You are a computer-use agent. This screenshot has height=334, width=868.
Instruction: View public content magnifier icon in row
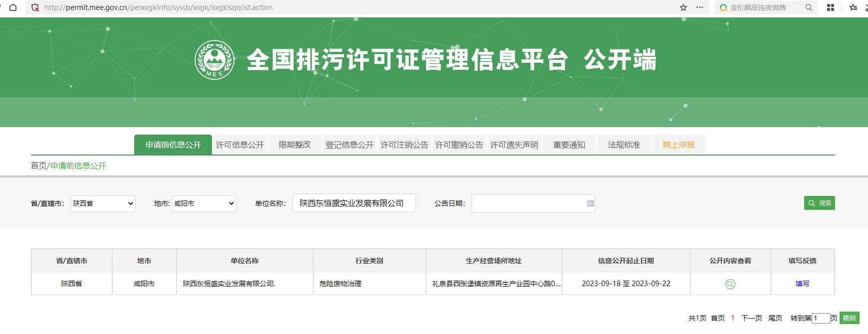[730, 284]
